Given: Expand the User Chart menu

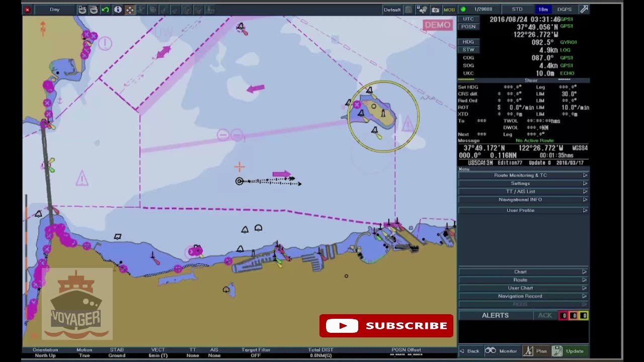Looking at the screenshot, I should click(x=523, y=288).
